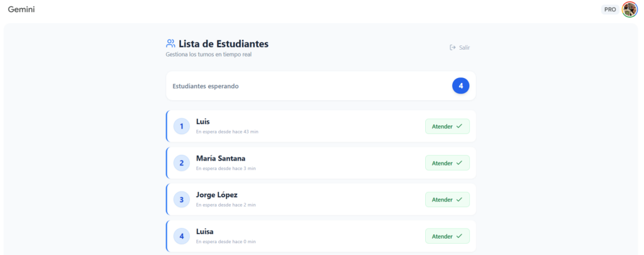Click the Salir logout button

(x=460, y=47)
